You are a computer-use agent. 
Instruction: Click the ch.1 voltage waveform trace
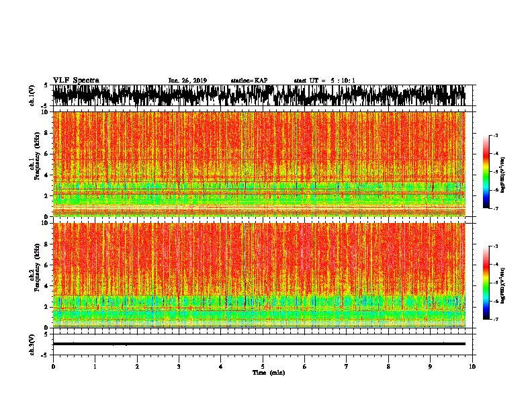point(259,95)
